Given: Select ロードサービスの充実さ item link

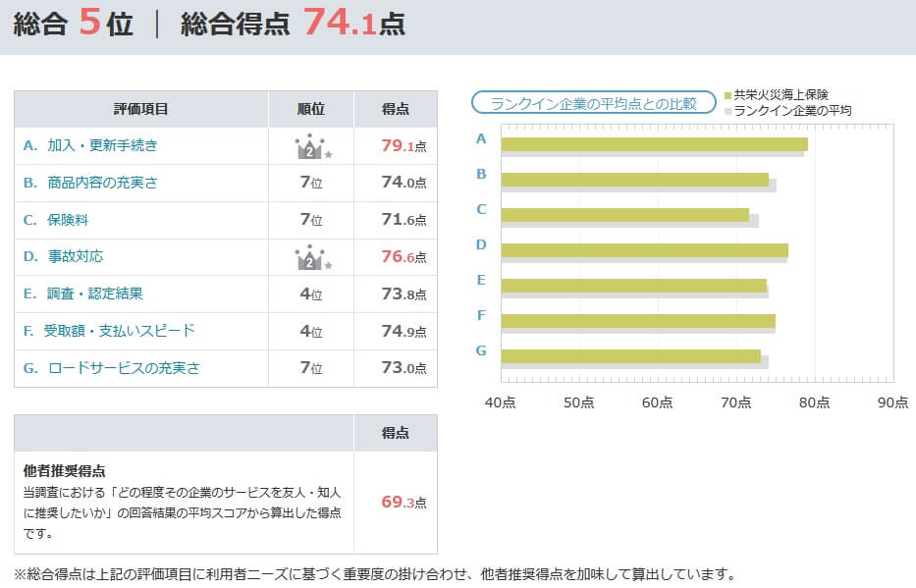Looking at the screenshot, I should 123,368.
